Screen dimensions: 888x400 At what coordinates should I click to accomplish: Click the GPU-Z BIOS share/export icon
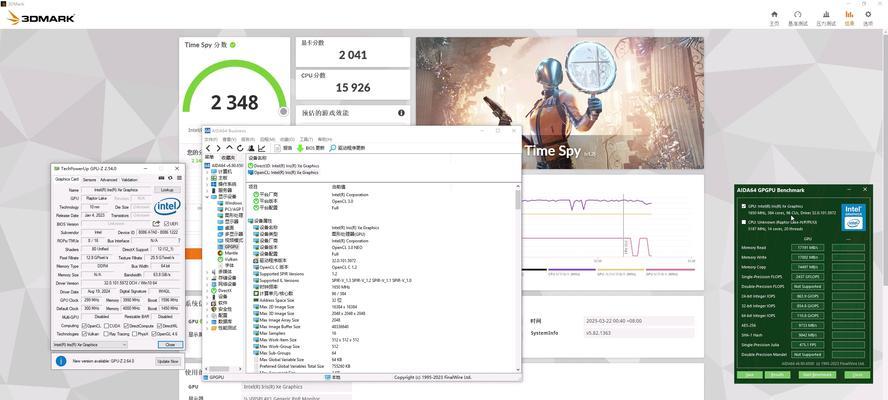156,224
